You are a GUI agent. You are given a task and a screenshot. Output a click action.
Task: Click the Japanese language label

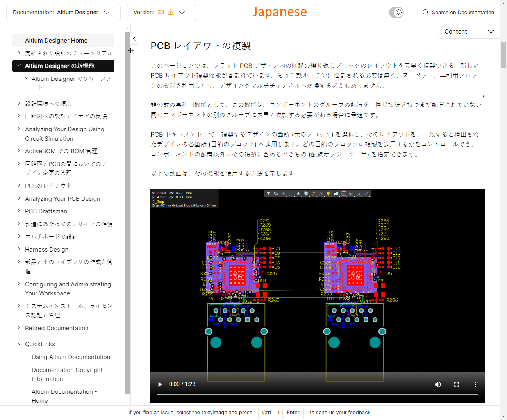280,12
